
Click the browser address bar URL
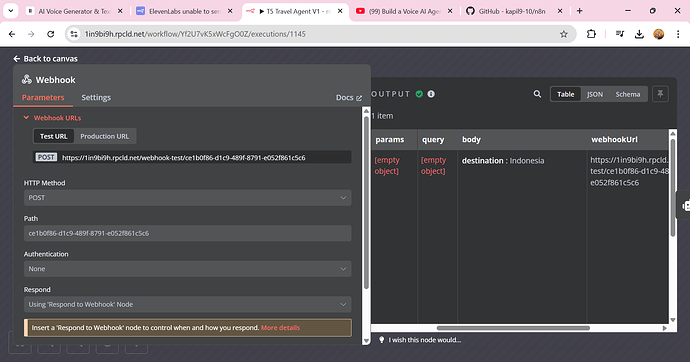(195, 34)
